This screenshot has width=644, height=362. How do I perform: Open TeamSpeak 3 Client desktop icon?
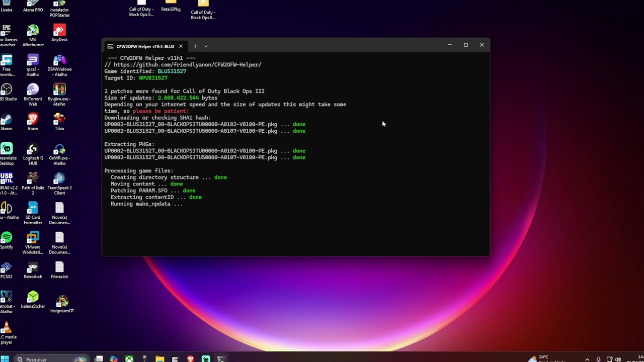pyautogui.click(x=59, y=185)
